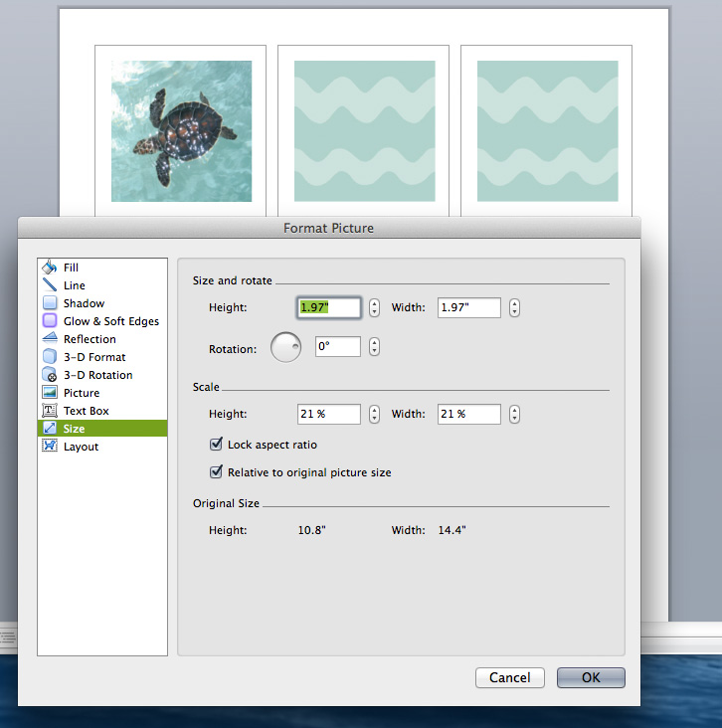Screen dimensions: 722x728
Task: Go to Reflection settings
Action: point(102,339)
